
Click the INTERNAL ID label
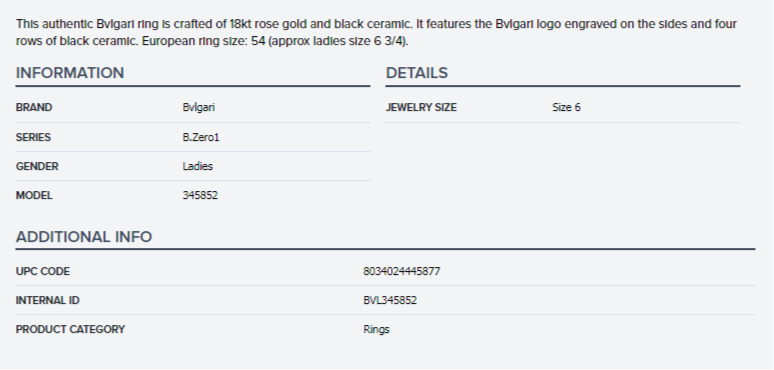click(x=47, y=300)
